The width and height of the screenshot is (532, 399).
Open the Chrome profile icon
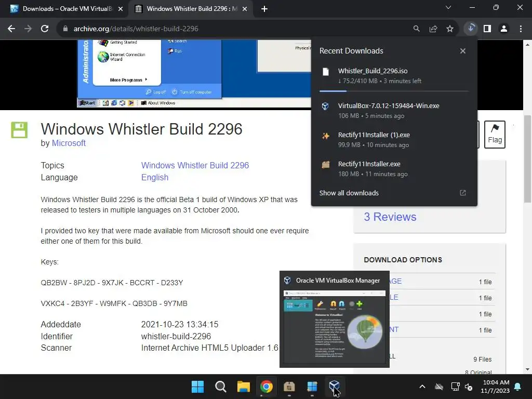(504, 29)
